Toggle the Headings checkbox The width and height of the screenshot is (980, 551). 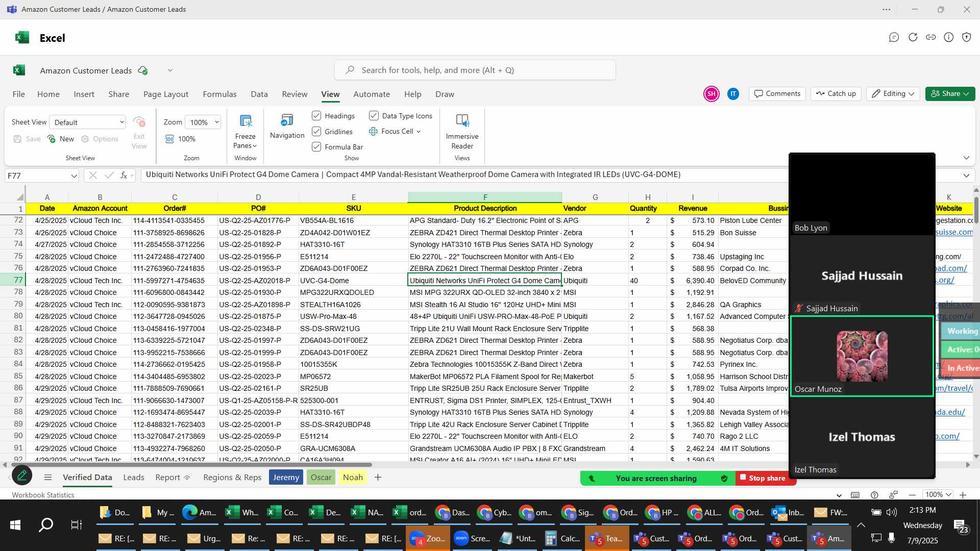click(x=316, y=116)
